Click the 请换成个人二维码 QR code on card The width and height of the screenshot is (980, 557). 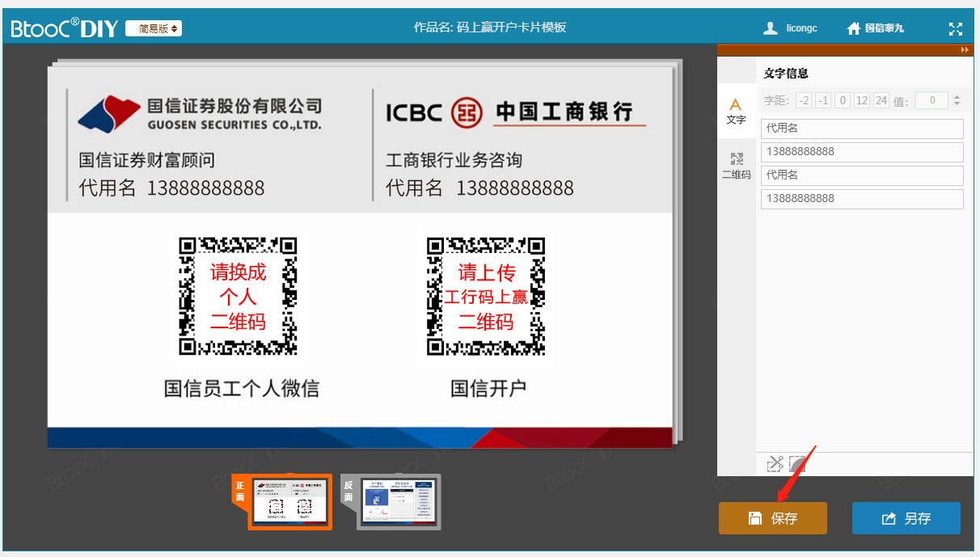238,296
